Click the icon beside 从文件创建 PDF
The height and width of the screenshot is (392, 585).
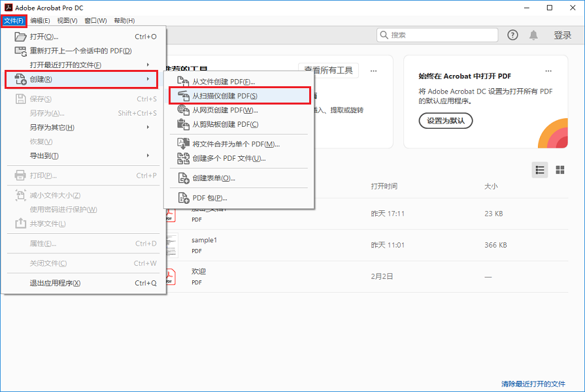pos(183,81)
